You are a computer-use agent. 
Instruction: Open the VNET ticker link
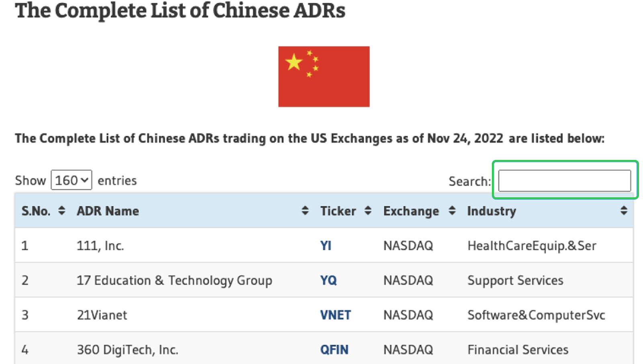(x=336, y=315)
